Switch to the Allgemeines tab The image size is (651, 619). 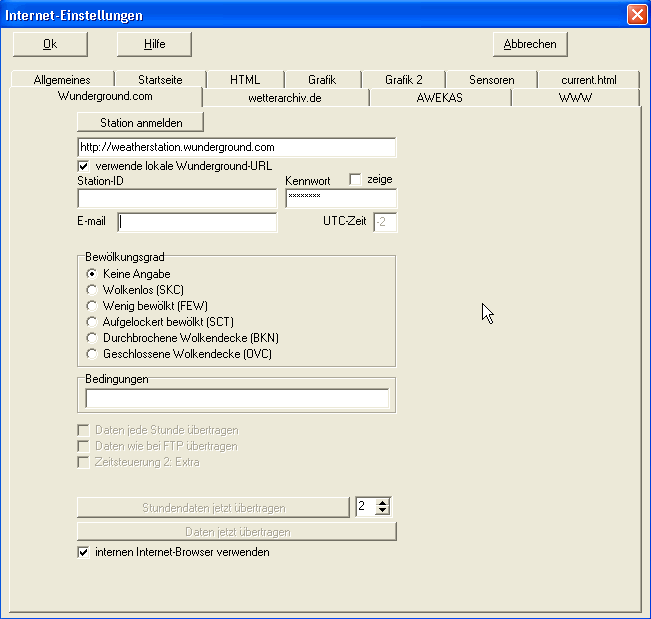[62, 80]
